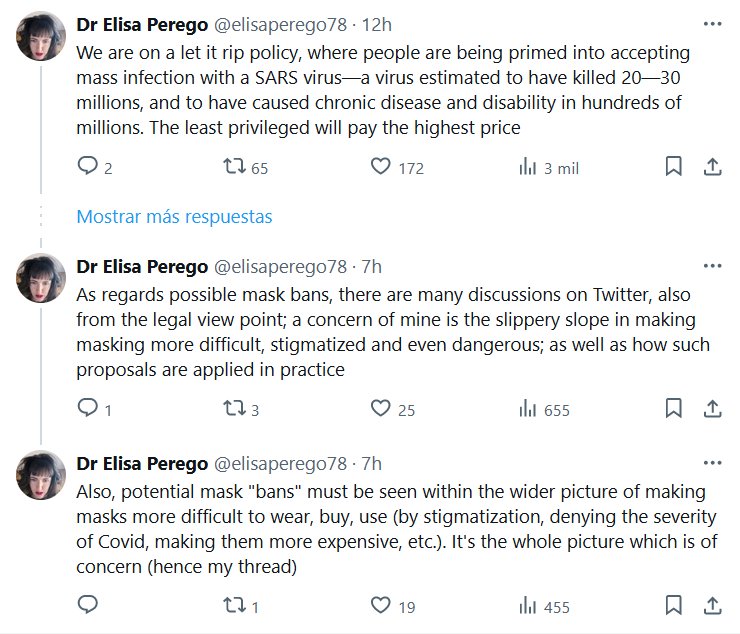Viewport: 740px width, 634px height.
Task: Like the tweet with 172 likes
Action: click(x=380, y=167)
